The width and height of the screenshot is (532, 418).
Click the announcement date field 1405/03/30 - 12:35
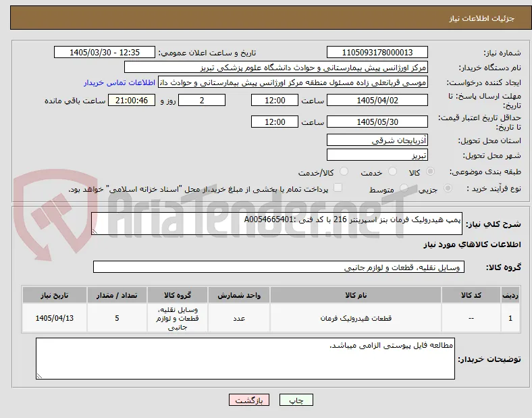105,52
